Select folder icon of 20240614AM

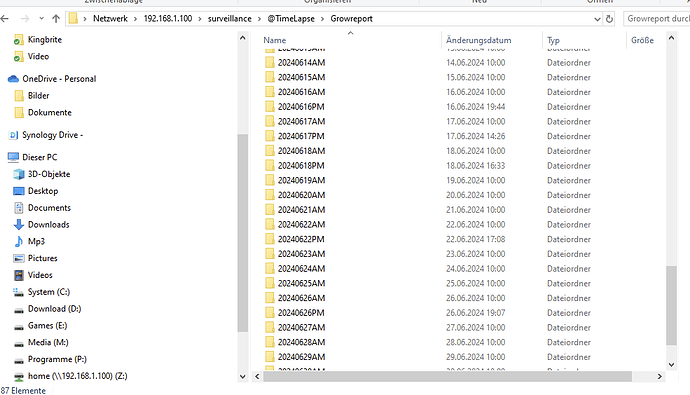click(x=270, y=62)
